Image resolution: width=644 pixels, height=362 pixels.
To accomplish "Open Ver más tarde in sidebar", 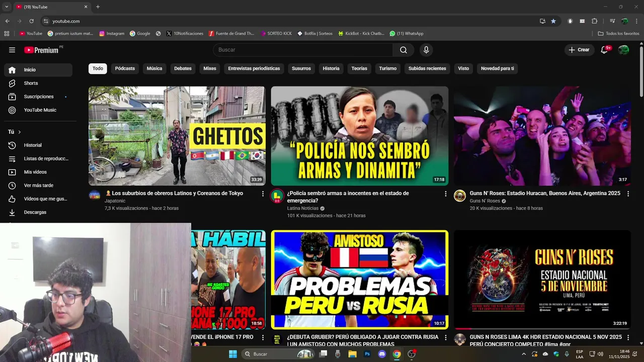I will (38, 186).
